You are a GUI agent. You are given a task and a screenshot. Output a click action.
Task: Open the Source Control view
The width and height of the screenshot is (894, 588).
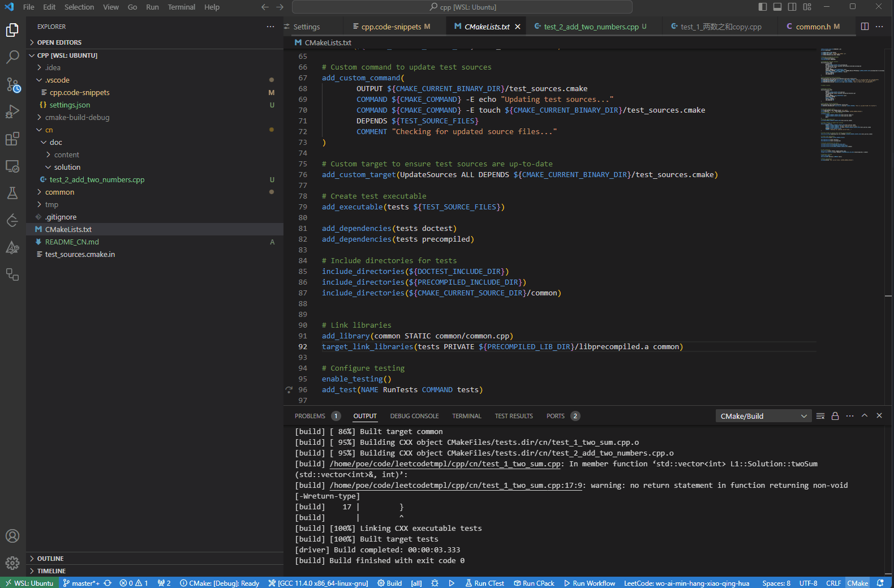(12, 85)
